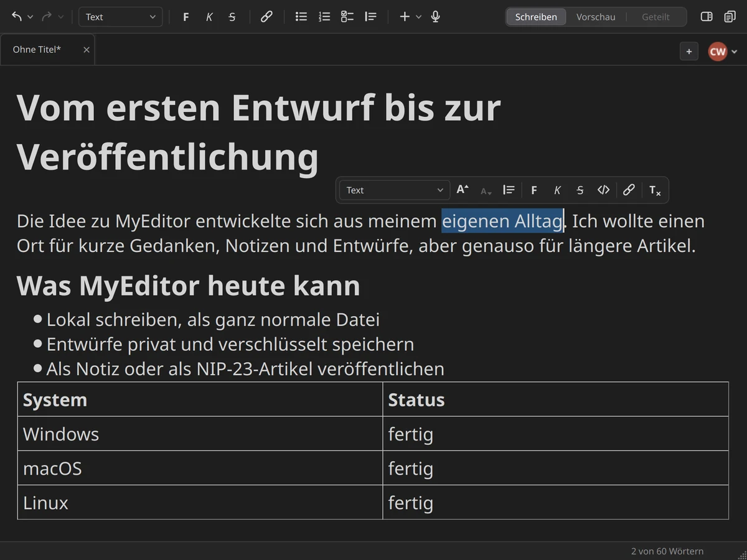Toggle bold (F) in the top toolbar
The height and width of the screenshot is (560, 747).
point(186,17)
